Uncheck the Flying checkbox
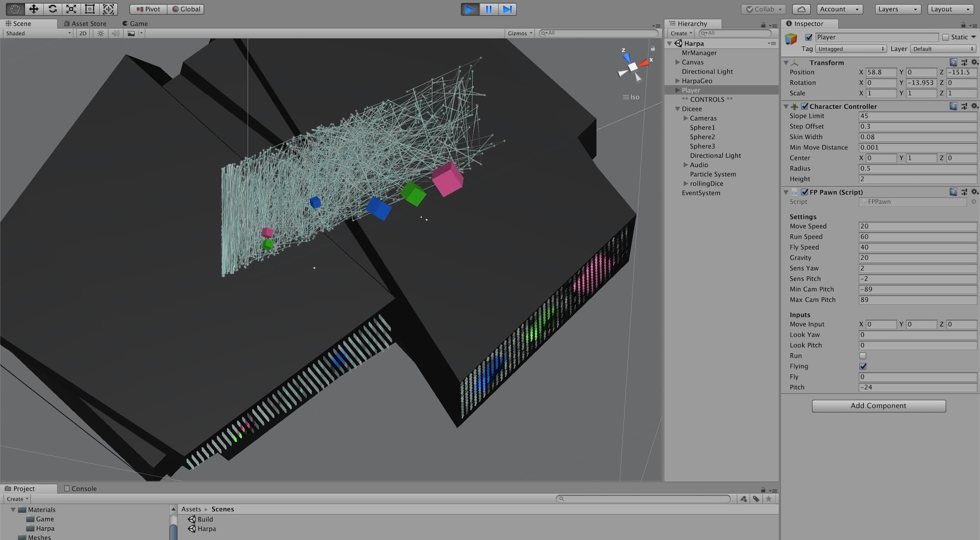This screenshot has height=540, width=980. click(863, 366)
